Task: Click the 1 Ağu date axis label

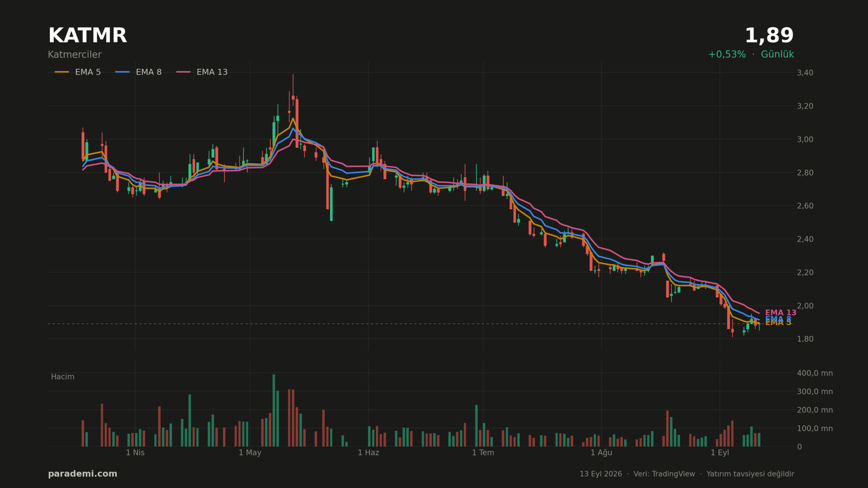Action: coord(601,453)
